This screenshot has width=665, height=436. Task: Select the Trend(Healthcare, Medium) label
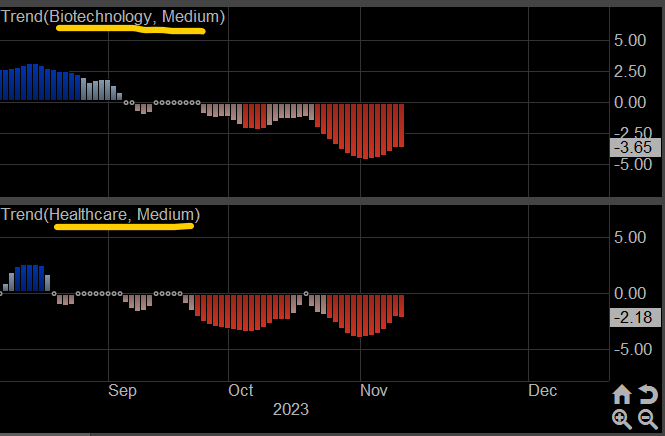point(101,215)
